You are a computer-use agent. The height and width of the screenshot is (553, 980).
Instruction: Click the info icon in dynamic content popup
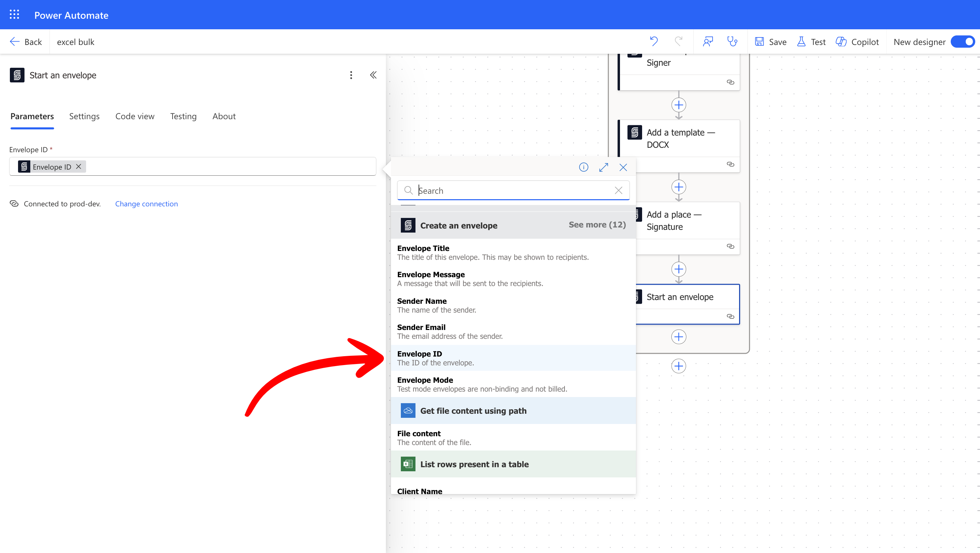pyautogui.click(x=583, y=168)
